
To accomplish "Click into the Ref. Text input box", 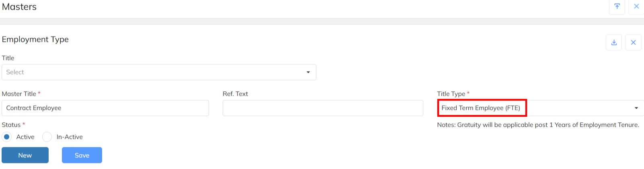I will click(323, 108).
